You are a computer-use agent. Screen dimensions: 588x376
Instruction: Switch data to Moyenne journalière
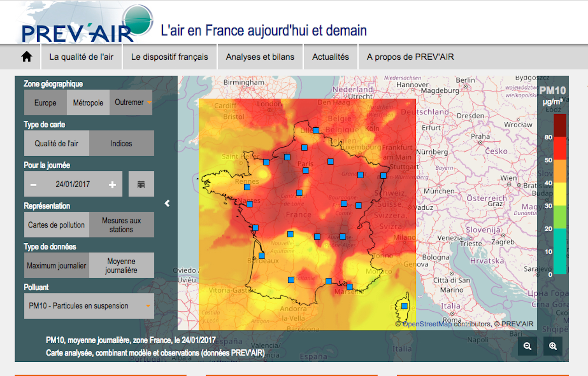[121, 265]
